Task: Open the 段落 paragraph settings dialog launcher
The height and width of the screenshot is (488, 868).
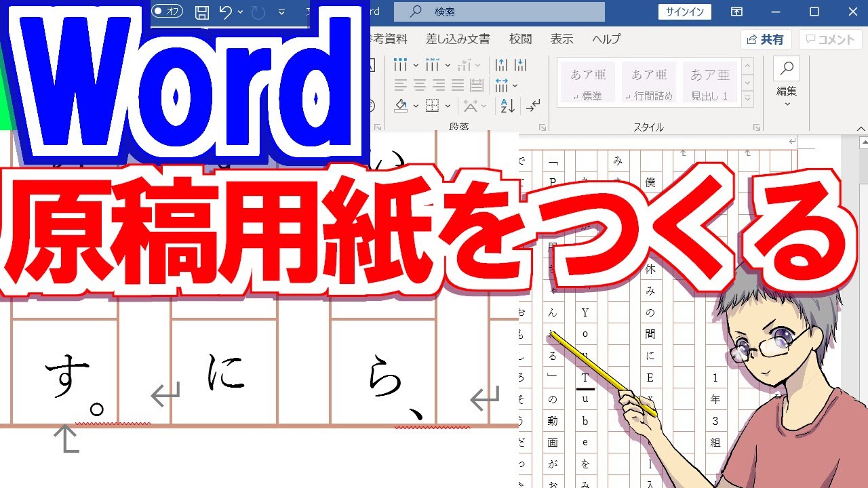Action: (x=542, y=127)
